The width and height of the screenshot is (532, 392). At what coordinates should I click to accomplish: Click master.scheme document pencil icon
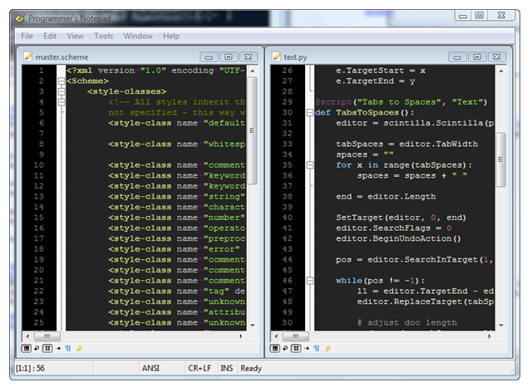coord(28,56)
